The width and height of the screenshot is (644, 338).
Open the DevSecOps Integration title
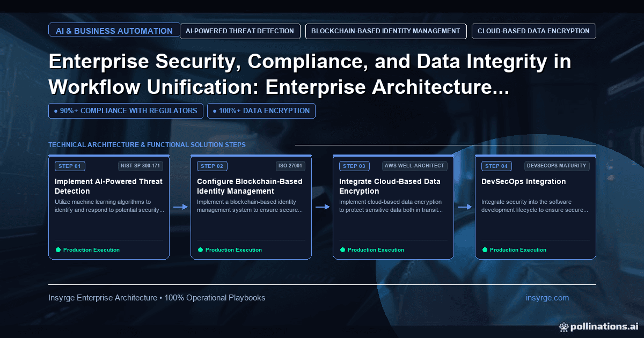(x=523, y=181)
